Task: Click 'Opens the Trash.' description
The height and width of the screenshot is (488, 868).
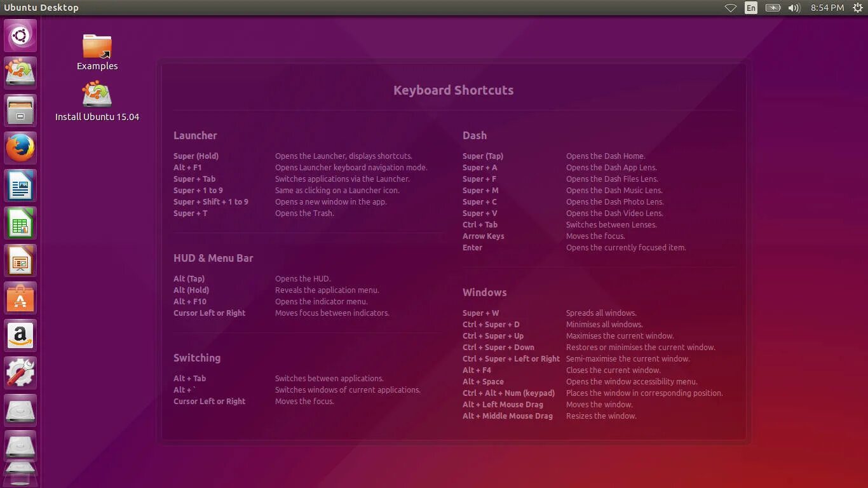Action: (304, 213)
